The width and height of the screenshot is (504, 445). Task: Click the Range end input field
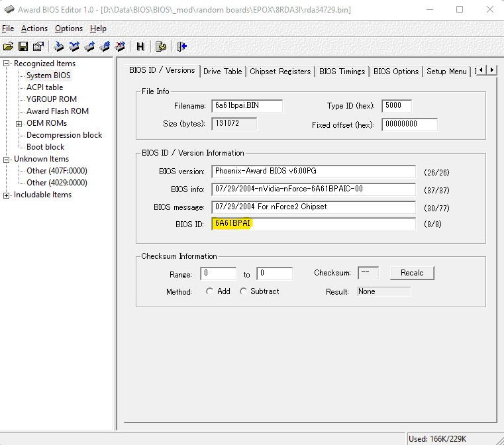[x=274, y=273]
